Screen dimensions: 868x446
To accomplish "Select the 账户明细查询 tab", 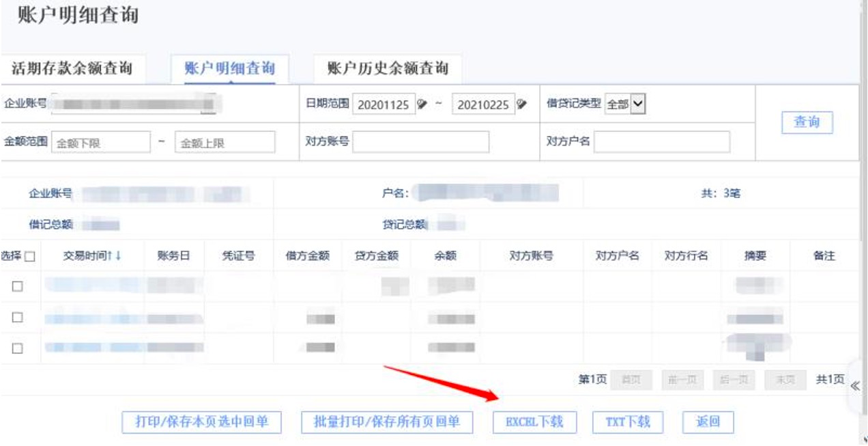I will [x=230, y=69].
